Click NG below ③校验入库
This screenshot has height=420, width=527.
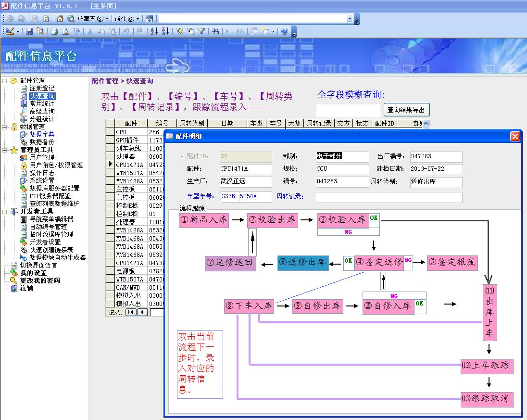click(x=348, y=232)
